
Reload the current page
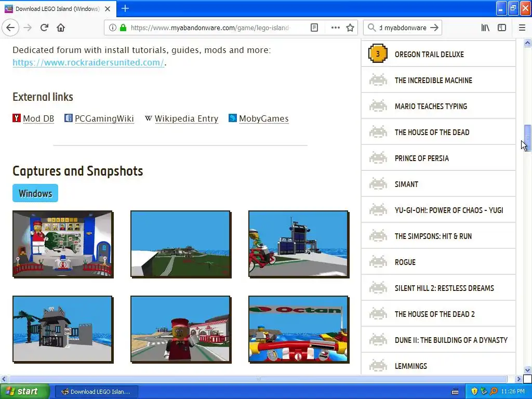coord(44,28)
